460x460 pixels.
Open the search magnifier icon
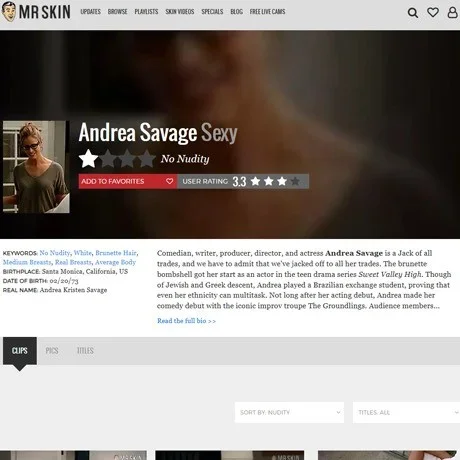tap(413, 13)
